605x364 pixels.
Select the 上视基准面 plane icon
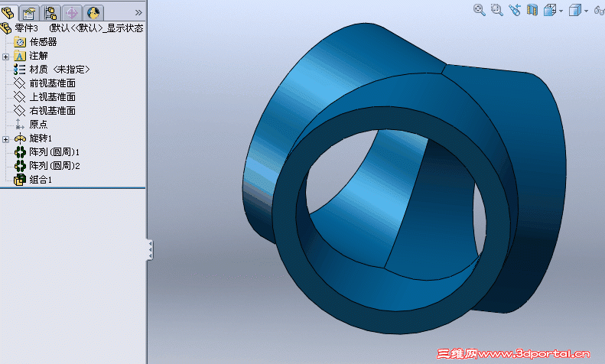[20, 97]
